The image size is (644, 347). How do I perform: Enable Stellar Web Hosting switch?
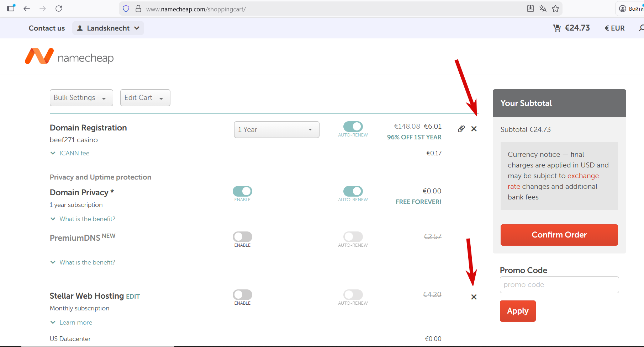[x=242, y=295]
